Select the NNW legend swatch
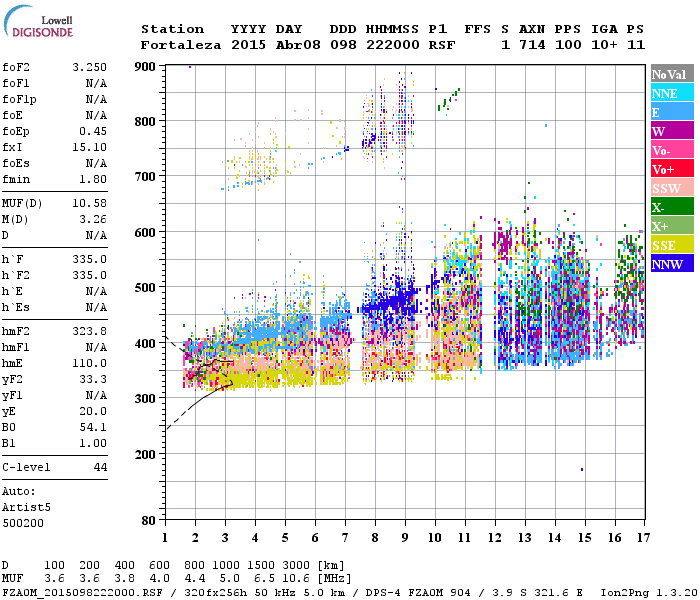This screenshot has height=600, width=700. click(x=672, y=264)
